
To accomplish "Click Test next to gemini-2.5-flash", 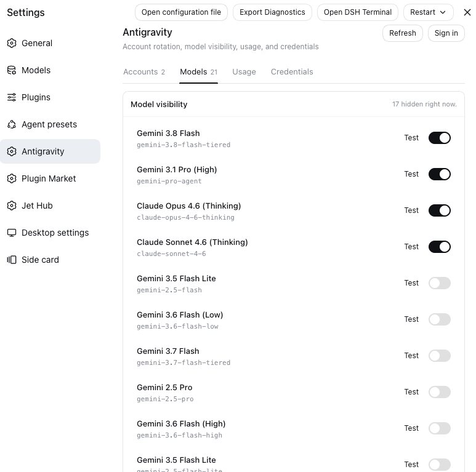I will click(x=411, y=283).
